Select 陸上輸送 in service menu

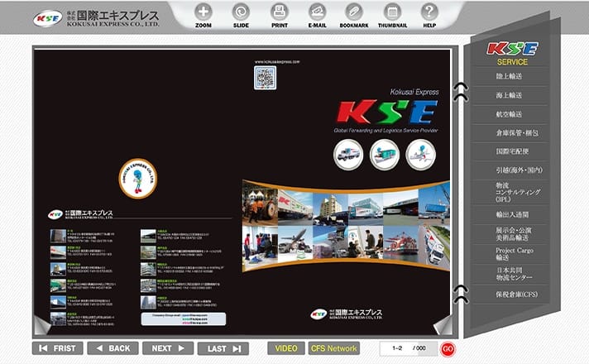pyautogui.click(x=509, y=76)
